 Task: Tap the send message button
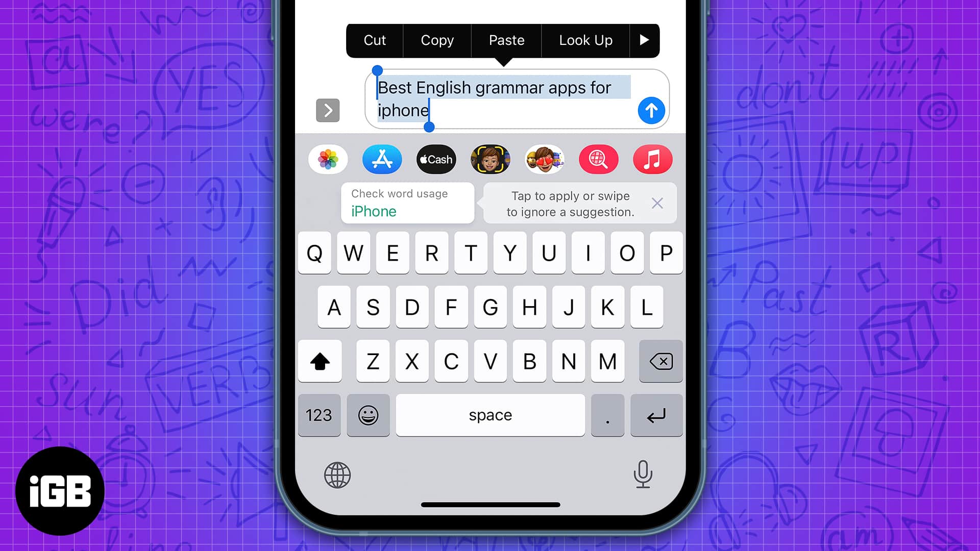click(650, 110)
